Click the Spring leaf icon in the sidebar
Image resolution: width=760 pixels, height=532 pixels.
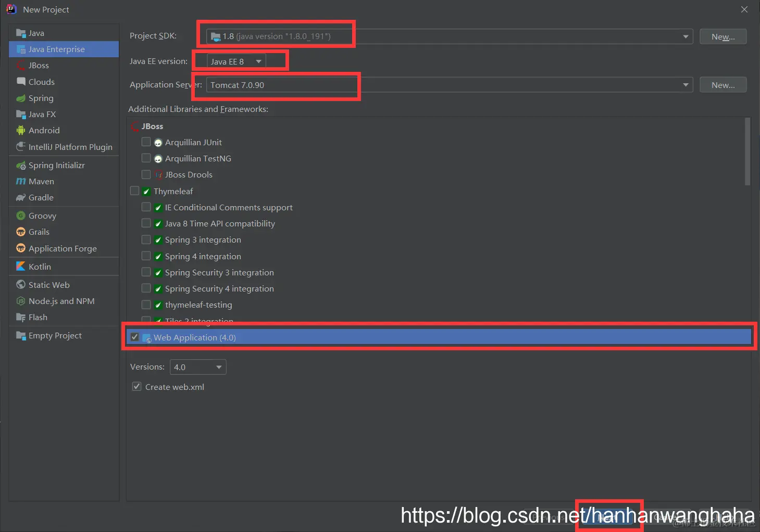pyautogui.click(x=21, y=98)
